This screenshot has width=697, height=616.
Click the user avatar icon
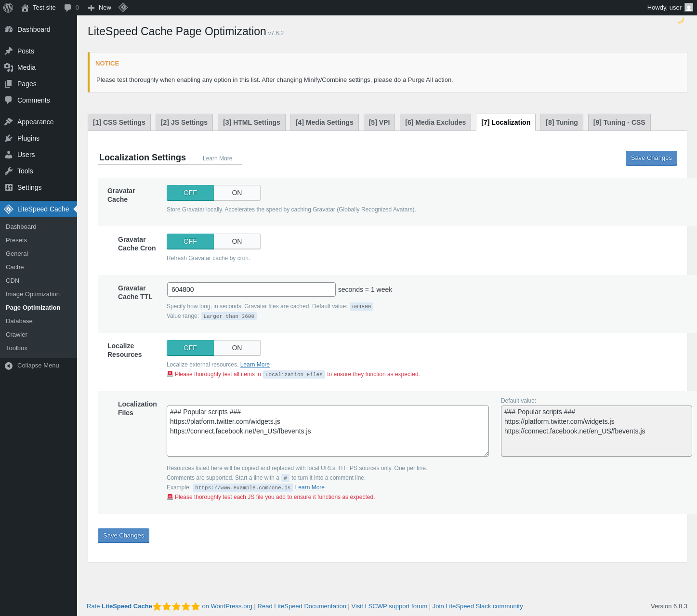click(x=689, y=8)
